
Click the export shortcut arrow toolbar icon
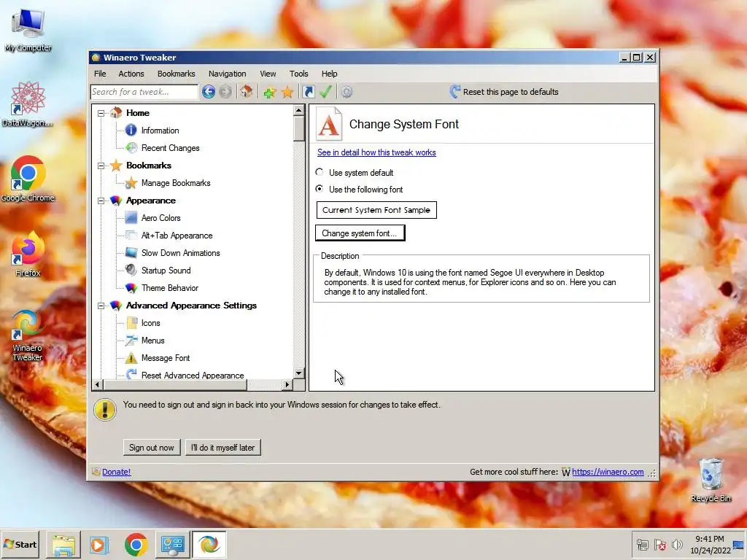pos(309,92)
